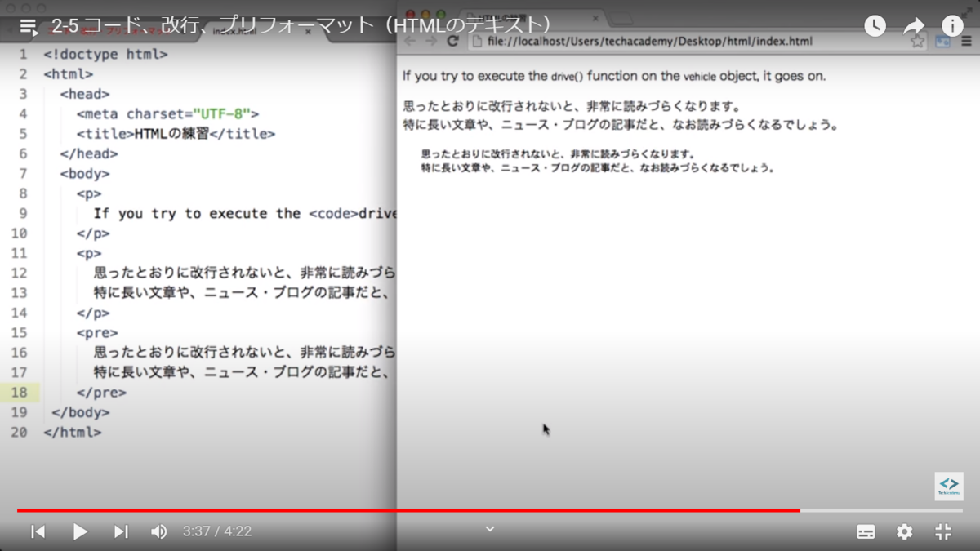
Task: Click the blue extension icon in Chrome toolbar
Action: pyautogui.click(x=942, y=41)
